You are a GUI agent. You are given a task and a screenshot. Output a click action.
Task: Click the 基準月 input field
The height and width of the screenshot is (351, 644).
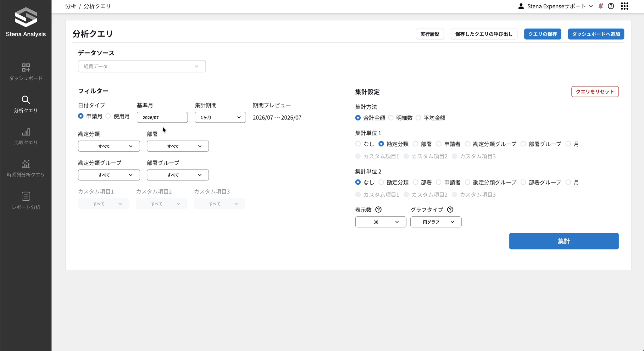point(162,117)
